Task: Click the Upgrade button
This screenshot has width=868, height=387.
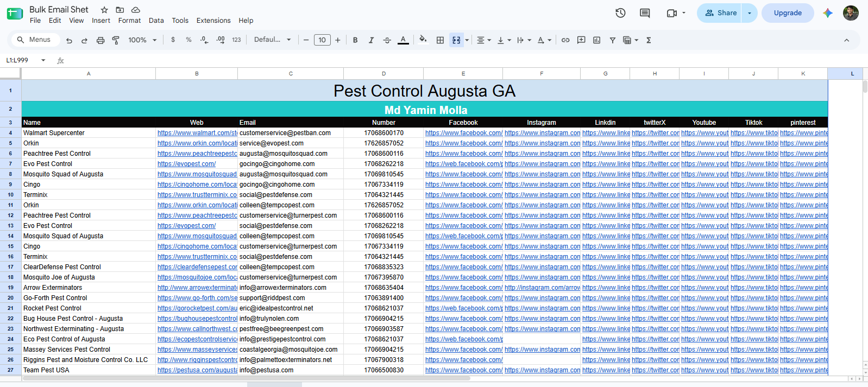Action: 788,13
